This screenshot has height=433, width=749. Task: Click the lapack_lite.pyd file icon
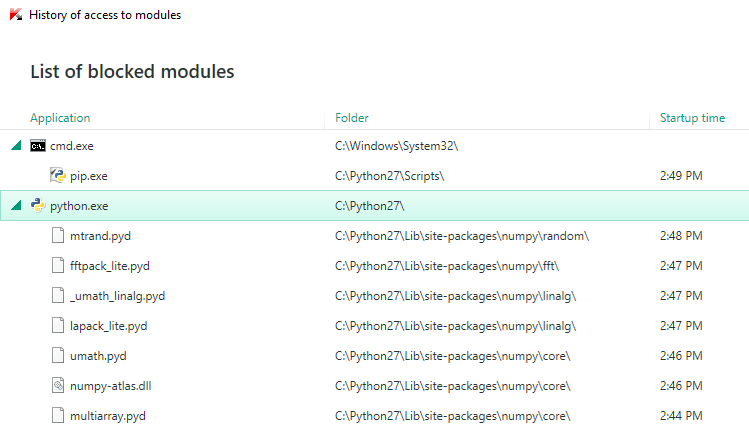(x=58, y=325)
